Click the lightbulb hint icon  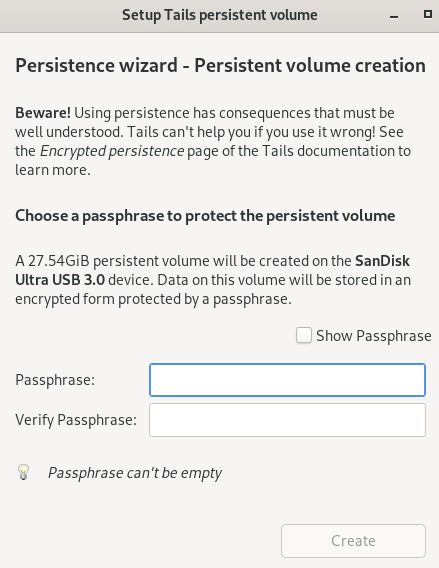tap(24, 472)
